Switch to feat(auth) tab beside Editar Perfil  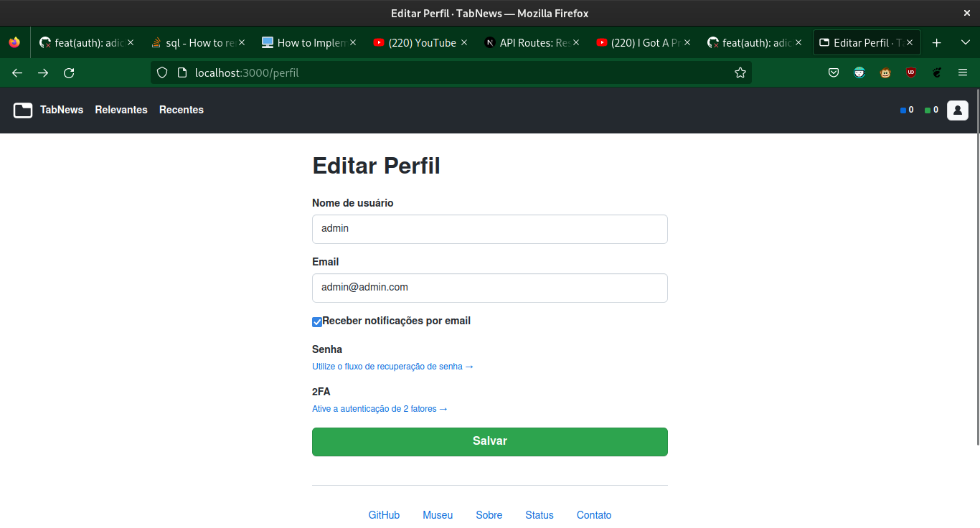click(x=754, y=43)
